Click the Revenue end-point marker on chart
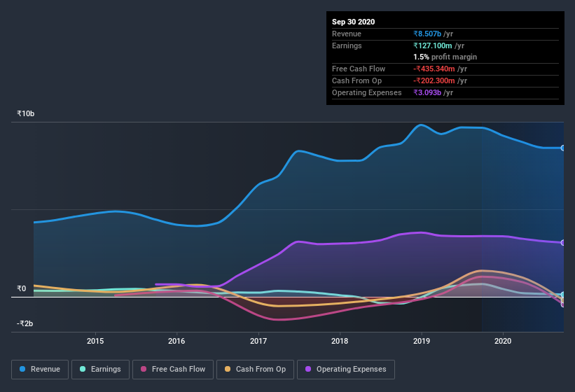Viewport: 575px width, 392px height. coord(563,148)
